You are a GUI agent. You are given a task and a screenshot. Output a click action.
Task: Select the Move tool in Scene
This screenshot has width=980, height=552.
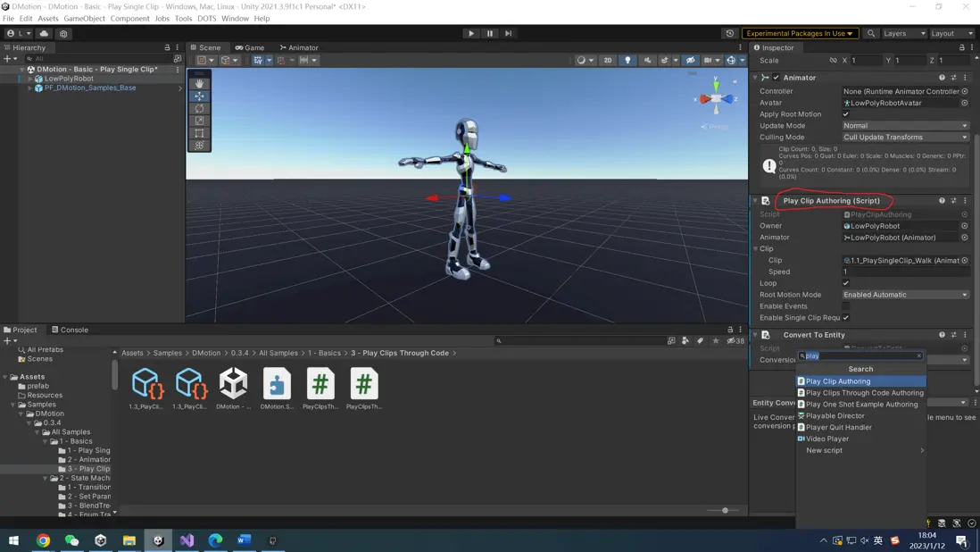pos(199,96)
